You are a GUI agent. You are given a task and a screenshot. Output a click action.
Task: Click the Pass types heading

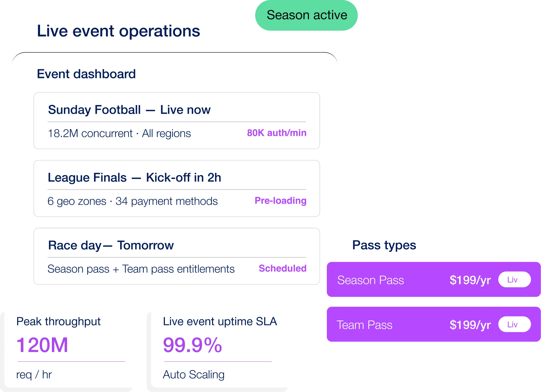coord(384,246)
